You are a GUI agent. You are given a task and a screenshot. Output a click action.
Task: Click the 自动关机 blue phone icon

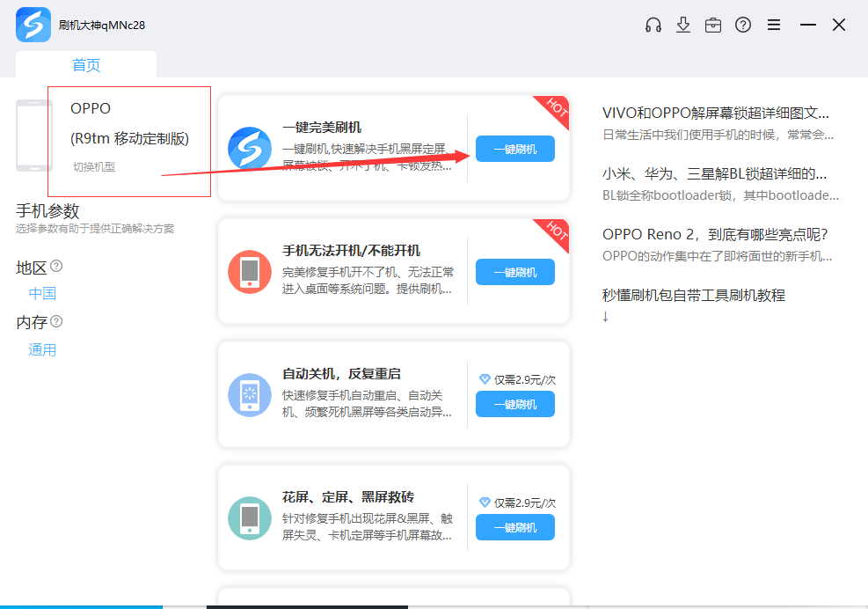[250, 394]
